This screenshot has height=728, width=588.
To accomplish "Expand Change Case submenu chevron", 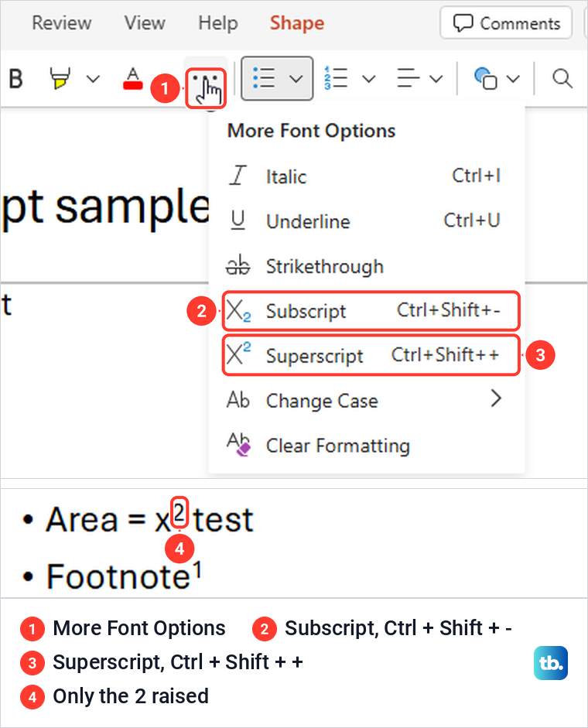I will (x=496, y=398).
